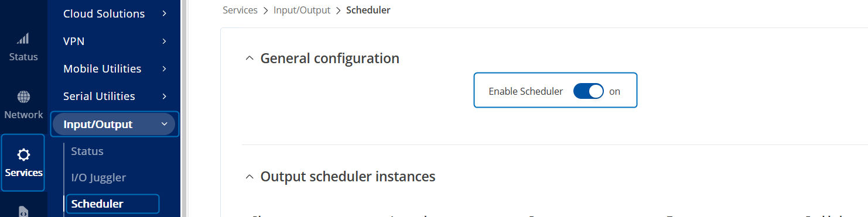Turn off the Enable Scheduler switch

[x=588, y=91]
